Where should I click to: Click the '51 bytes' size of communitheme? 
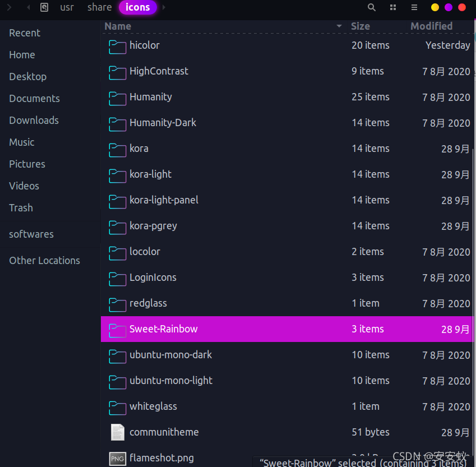[371, 432]
